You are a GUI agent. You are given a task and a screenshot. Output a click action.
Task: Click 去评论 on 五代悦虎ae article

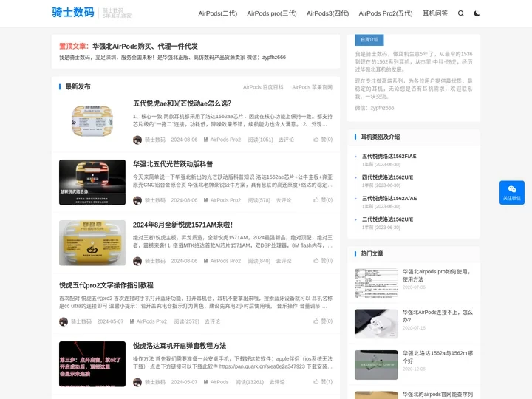[x=286, y=140]
